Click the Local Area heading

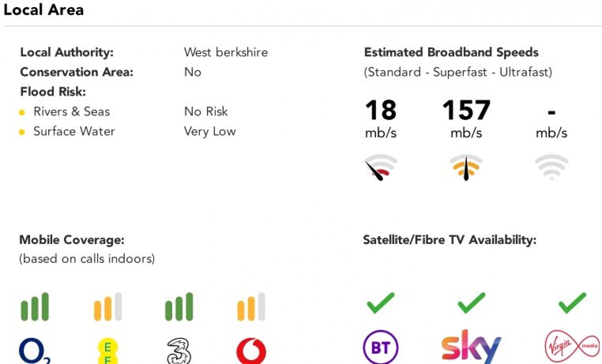[x=44, y=10]
